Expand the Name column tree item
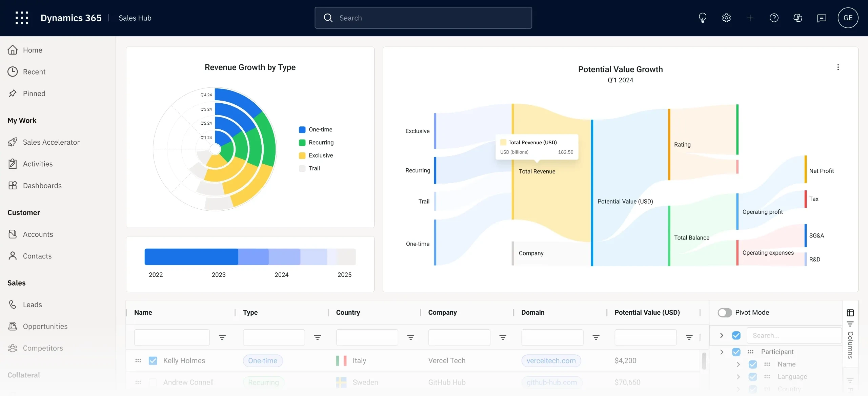868x396 pixels. (x=738, y=364)
